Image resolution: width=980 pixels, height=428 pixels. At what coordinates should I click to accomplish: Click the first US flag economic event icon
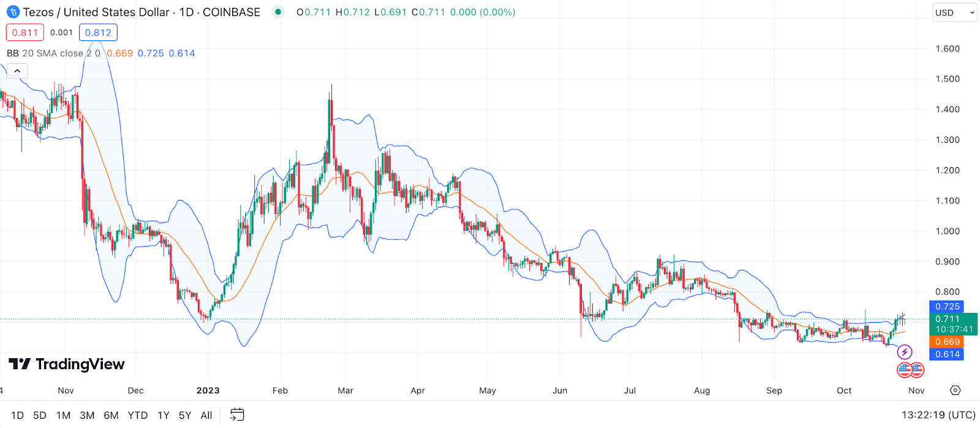click(904, 369)
